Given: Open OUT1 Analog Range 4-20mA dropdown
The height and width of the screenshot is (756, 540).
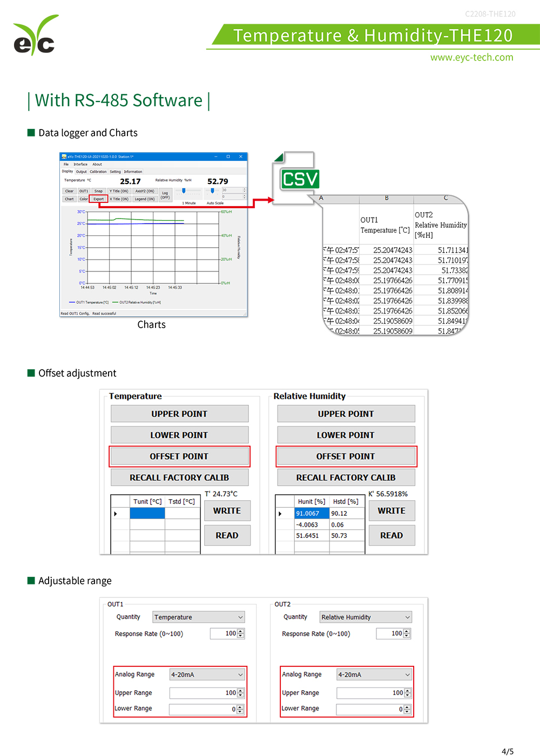Looking at the screenshot, I should point(207,675).
